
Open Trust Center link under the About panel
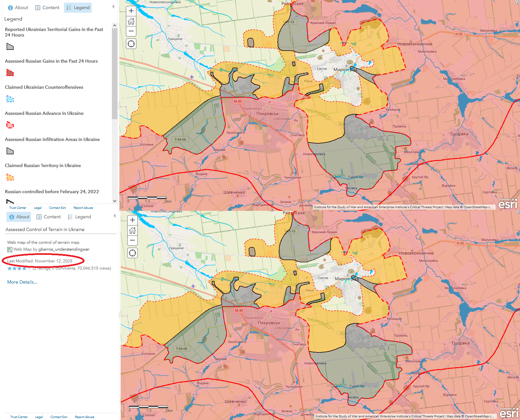click(19, 417)
